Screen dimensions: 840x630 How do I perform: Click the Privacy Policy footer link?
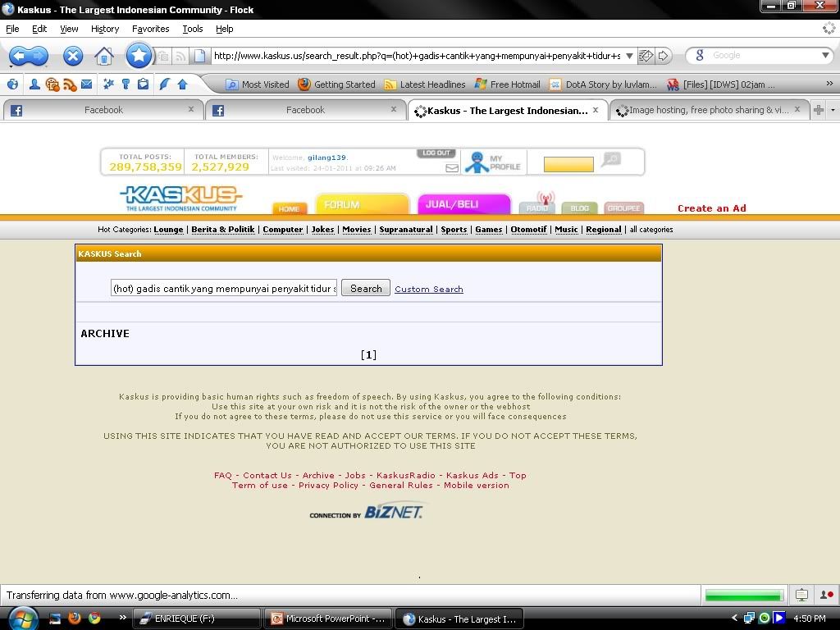click(x=328, y=486)
